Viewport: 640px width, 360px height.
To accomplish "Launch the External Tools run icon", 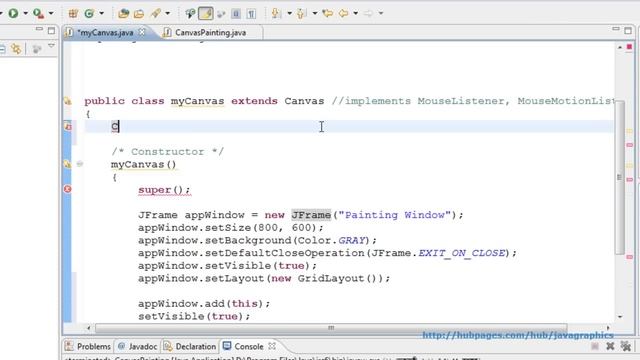I will pyautogui.click(x=38, y=13).
